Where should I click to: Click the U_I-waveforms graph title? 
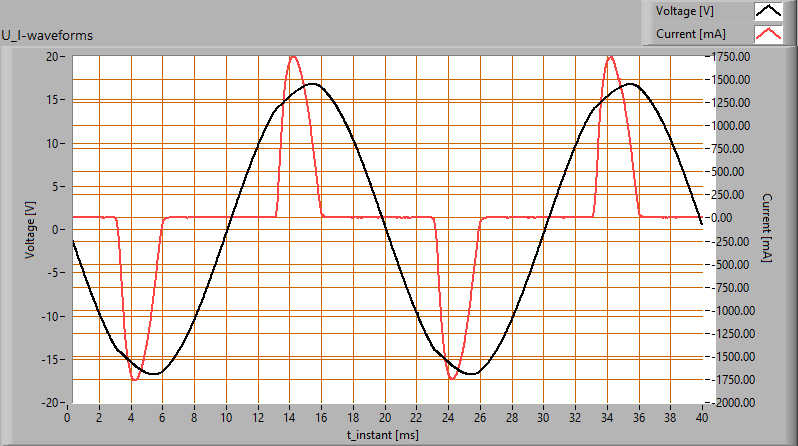(x=48, y=35)
